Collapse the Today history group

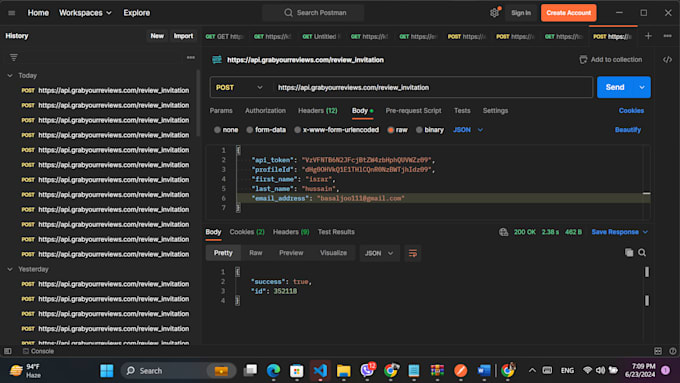pyautogui.click(x=10, y=75)
